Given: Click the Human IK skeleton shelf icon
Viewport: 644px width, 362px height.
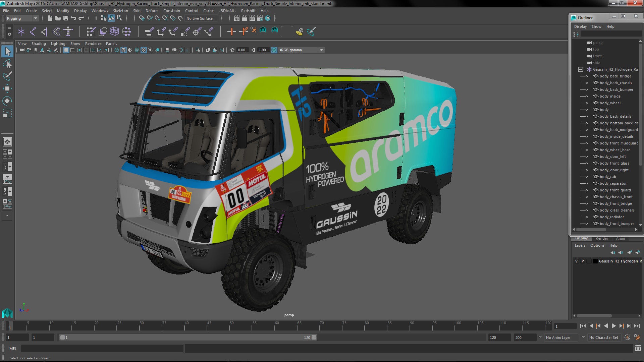Looking at the screenshot, I should (68, 32).
